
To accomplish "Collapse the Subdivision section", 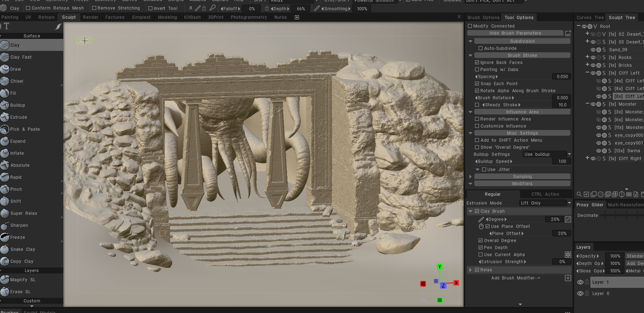I will [470, 41].
